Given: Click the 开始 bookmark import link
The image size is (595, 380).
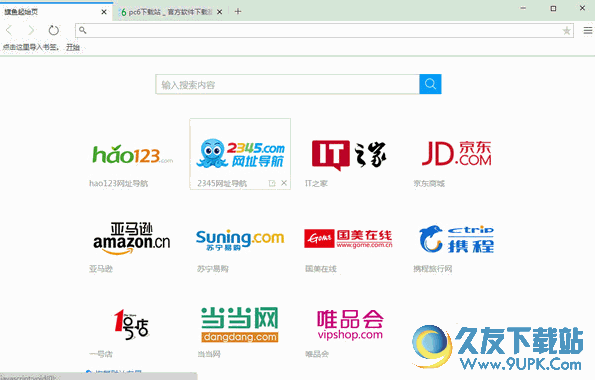Looking at the screenshot, I should (x=73, y=47).
